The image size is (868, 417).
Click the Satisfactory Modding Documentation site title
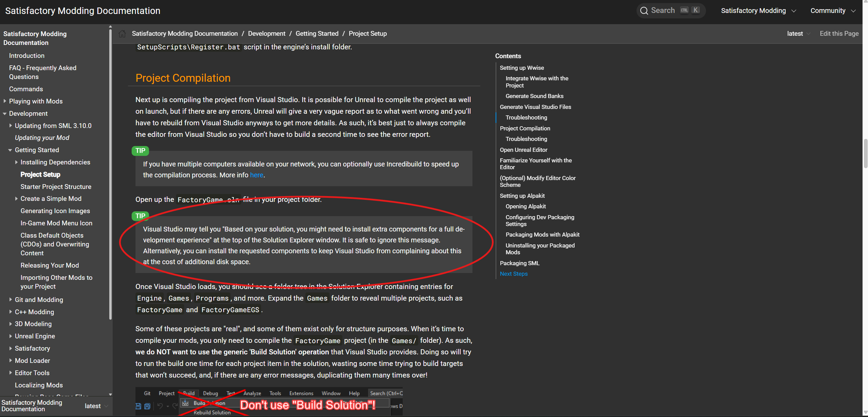pos(83,11)
